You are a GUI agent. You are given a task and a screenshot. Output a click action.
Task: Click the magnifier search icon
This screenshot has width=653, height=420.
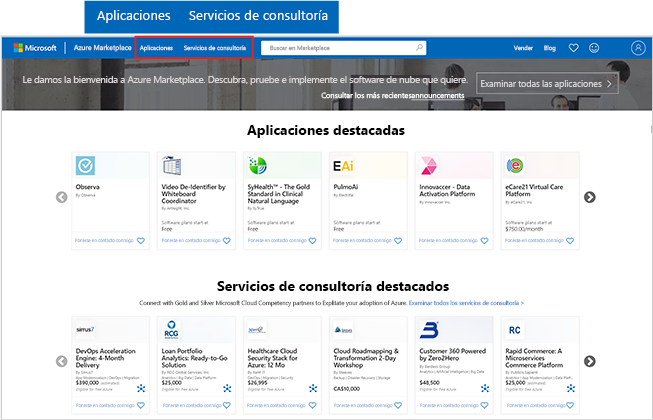click(x=419, y=47)
